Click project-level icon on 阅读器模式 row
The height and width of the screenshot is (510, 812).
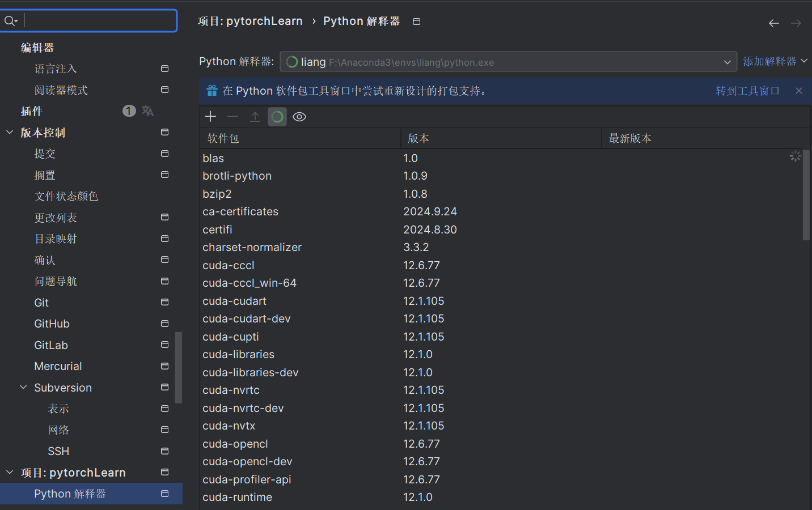tap(164, 90)
